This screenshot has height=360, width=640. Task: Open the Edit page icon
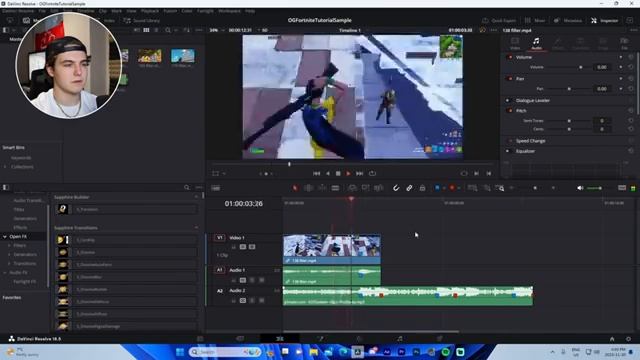point(280,339)
